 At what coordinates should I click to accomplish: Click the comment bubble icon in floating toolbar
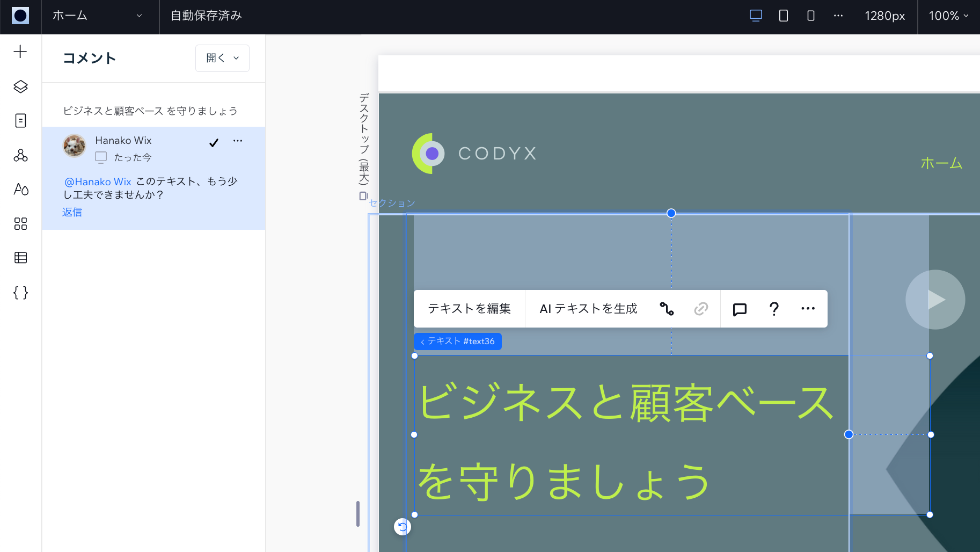(x=740, y=309)
